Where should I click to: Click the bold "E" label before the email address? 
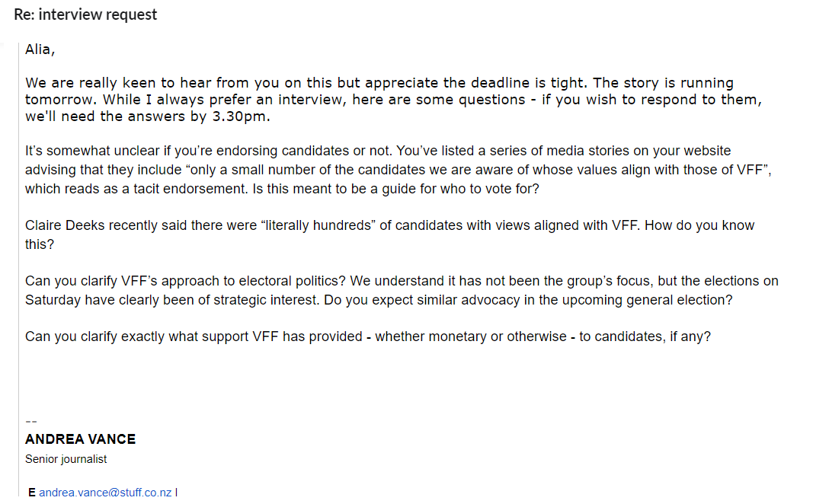[32, 493]
